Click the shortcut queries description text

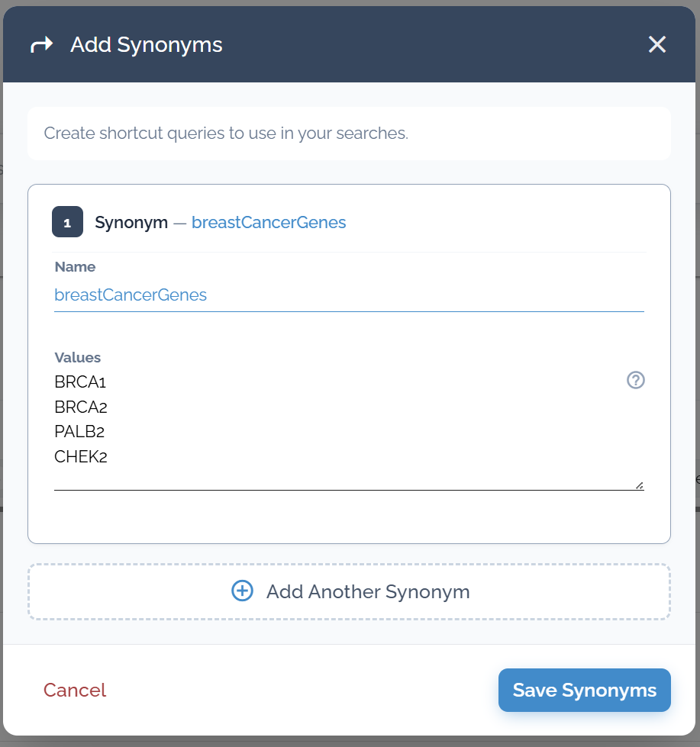[226, 134]
